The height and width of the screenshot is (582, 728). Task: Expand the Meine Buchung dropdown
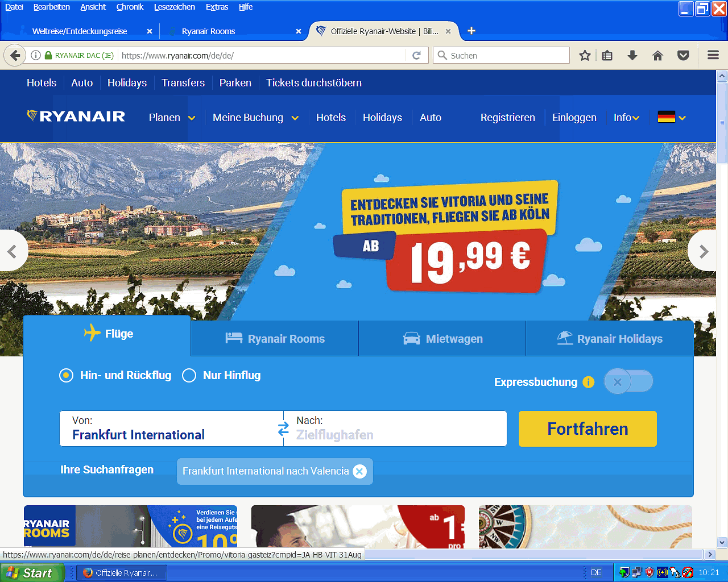click(x=255, y=118)
